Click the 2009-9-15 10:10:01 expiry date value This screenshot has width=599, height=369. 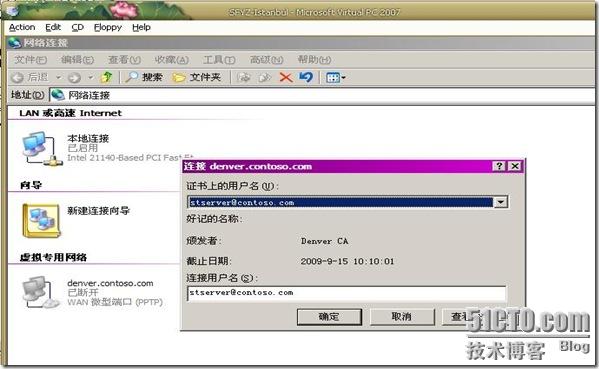click(x=347, y=262)
